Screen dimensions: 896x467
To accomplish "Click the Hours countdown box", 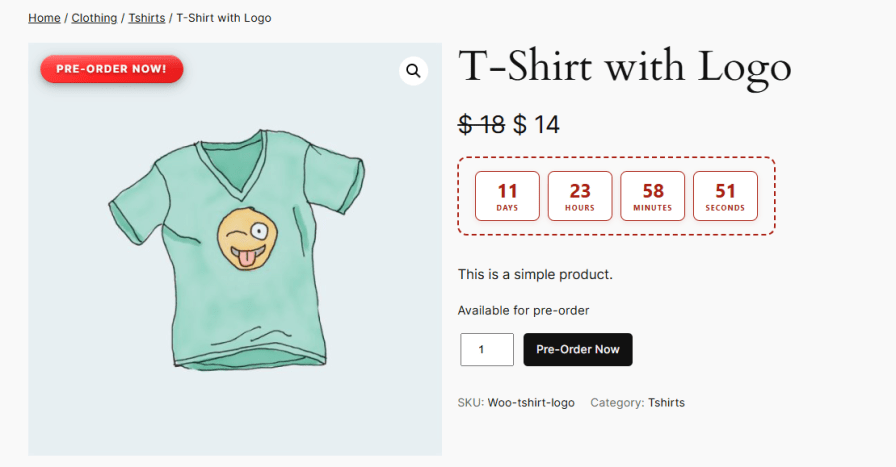I will pyautogui.click(x=580, y=196).
